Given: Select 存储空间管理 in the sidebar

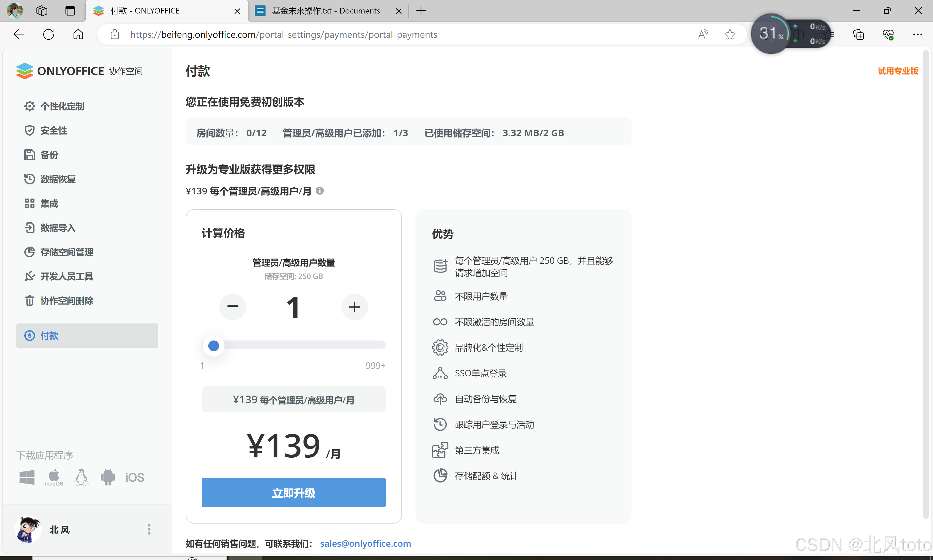Looking at the screenshot, I should coord(66,252).
